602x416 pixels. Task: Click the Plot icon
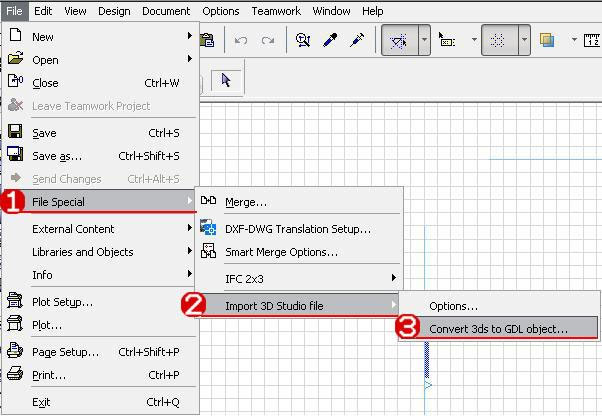[x=15, y=324]
